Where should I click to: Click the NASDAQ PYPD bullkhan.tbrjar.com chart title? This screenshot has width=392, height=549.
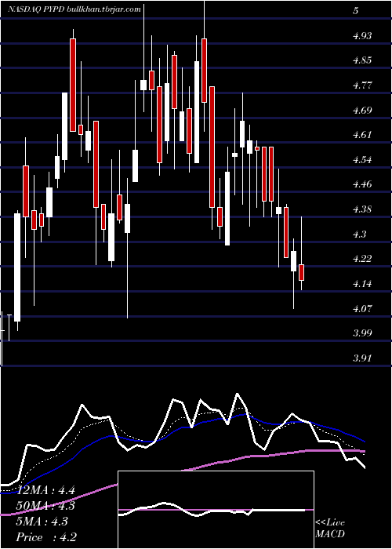(x=74, y=9)
